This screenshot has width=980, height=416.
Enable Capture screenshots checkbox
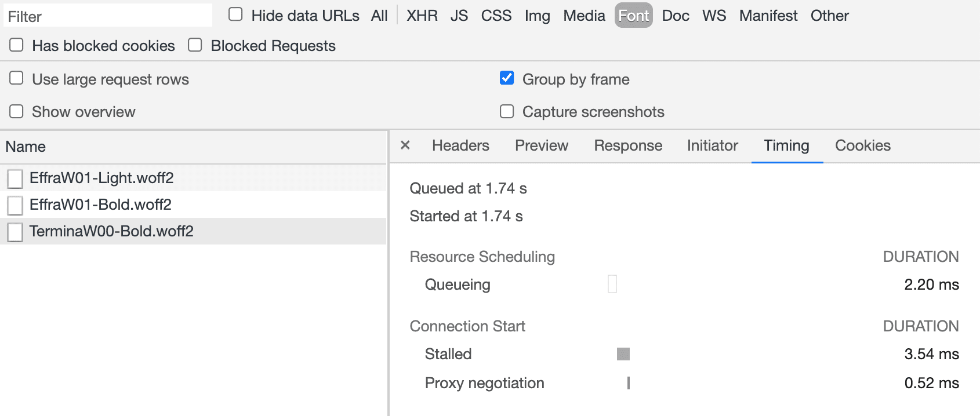click(x=507, y=111)
